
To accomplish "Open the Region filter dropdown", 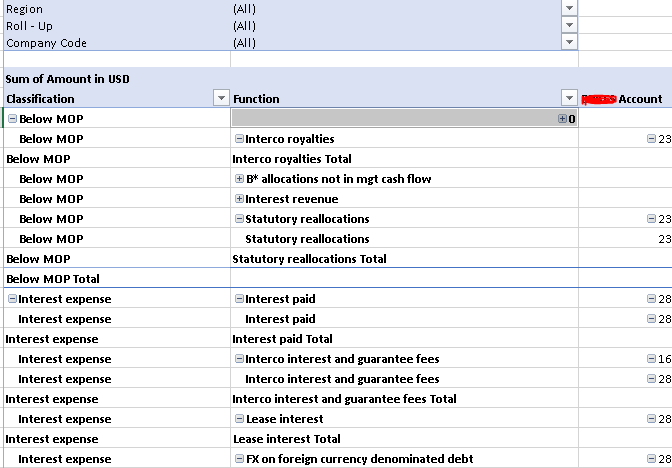I will point(570,8).
